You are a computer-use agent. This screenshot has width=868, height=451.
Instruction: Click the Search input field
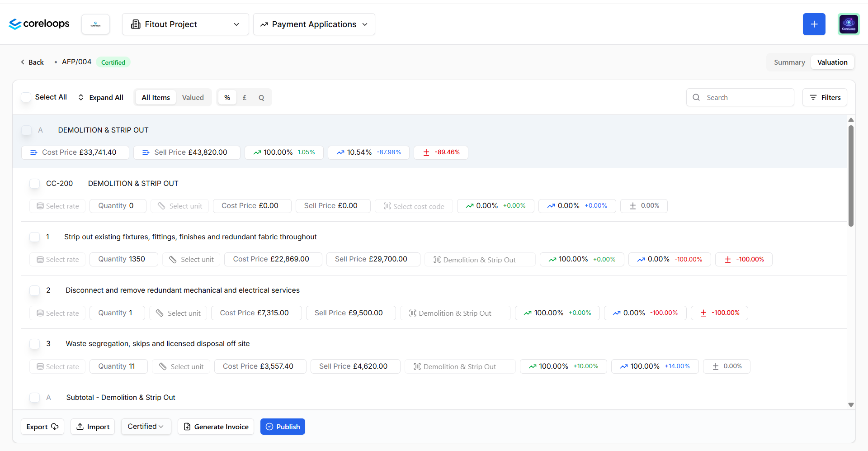[x=740, y=97]
